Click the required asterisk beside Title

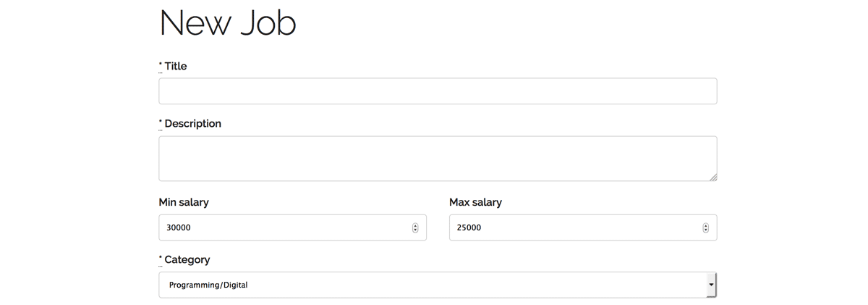point(161,64)
